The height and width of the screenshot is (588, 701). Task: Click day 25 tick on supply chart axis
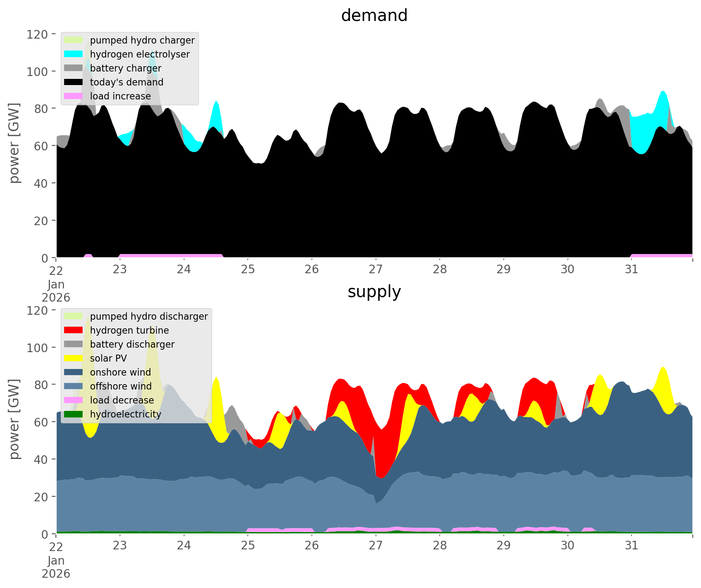coord(248,546)
